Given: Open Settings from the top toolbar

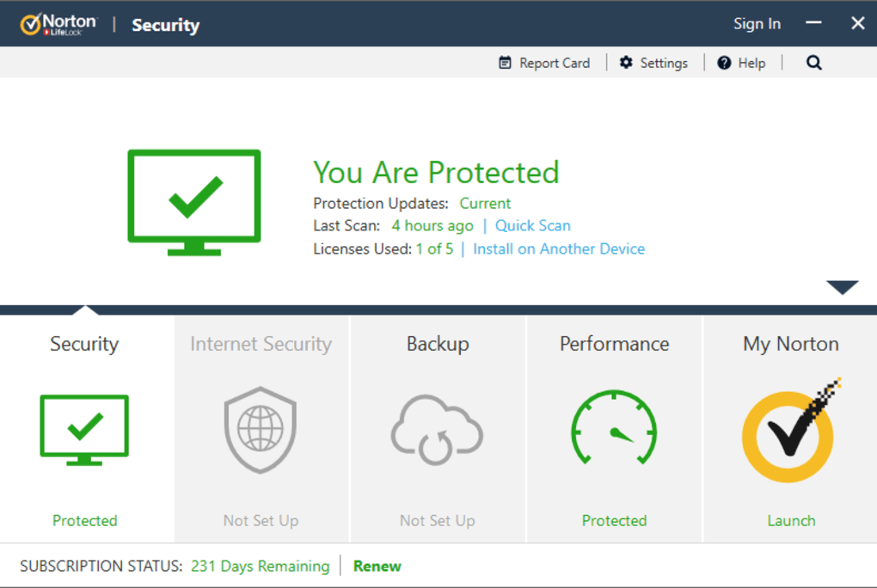Looking at the screenshot, I should pos(653,63).
